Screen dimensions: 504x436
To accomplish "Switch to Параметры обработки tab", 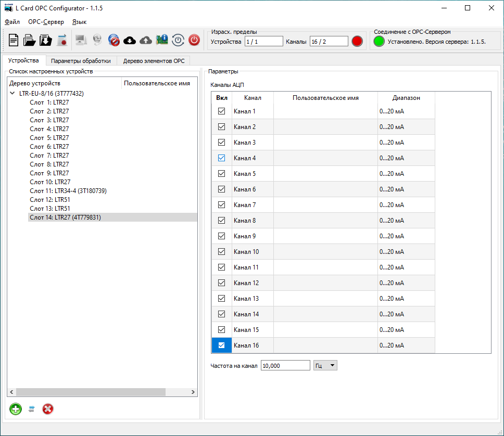I will pyautogui.click(x=81, y=61).
